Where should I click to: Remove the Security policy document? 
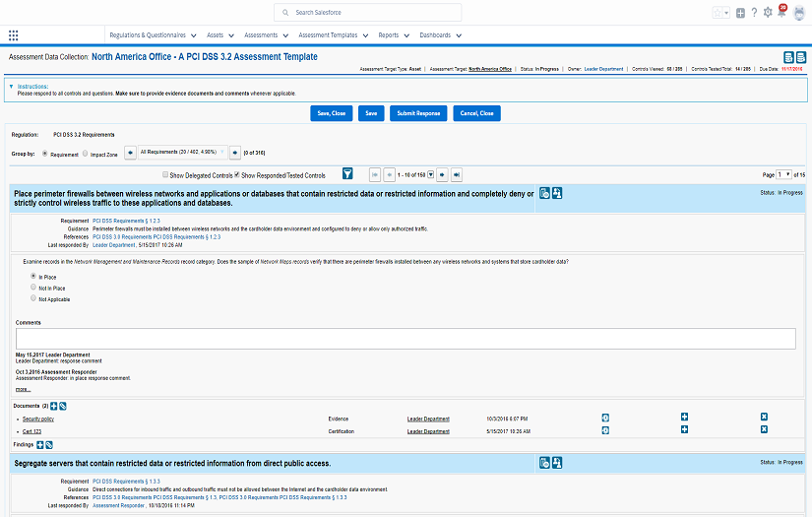tap(764, 417)
